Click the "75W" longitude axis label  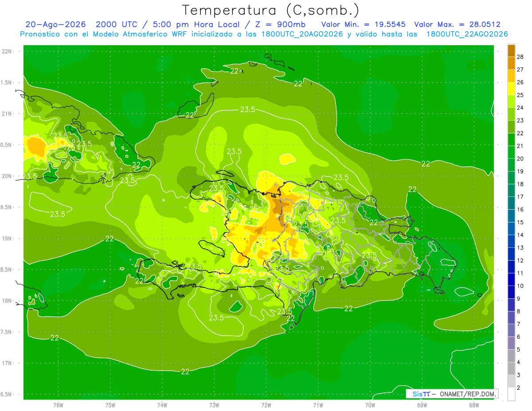[x=110, y=405]
